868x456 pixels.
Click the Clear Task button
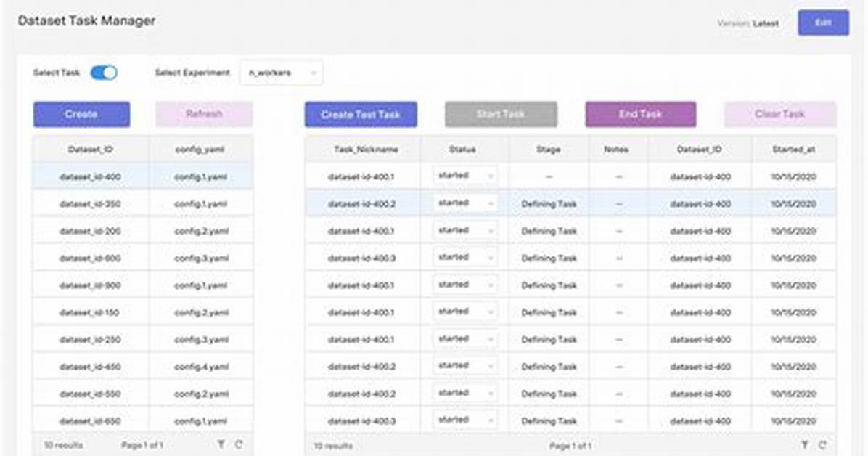pyautogui.click(x=780, y=114)
